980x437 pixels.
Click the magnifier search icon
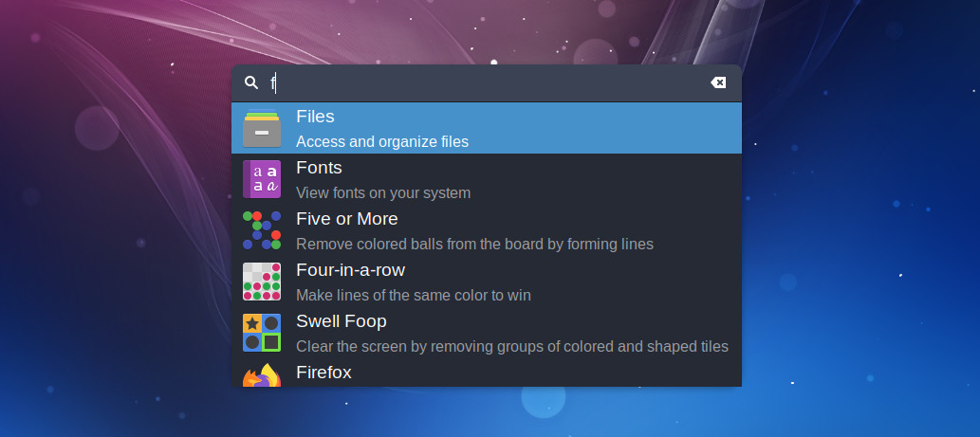coord(251,82)
